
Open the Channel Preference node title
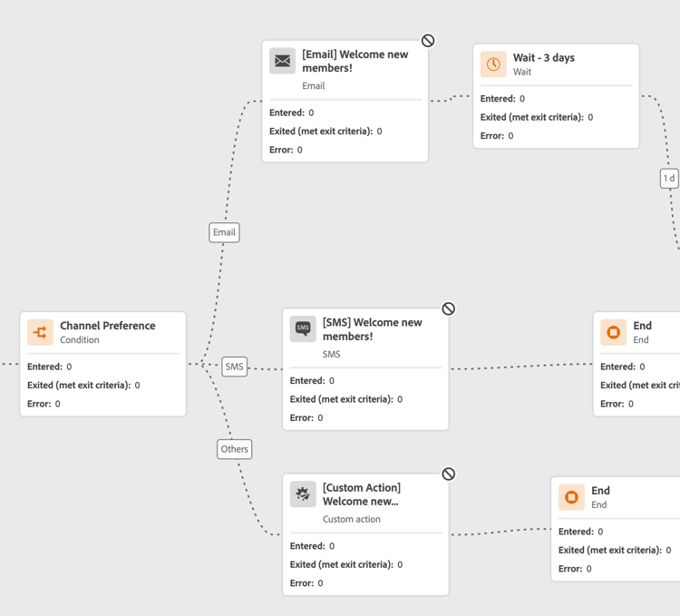(x=107, y=326)
